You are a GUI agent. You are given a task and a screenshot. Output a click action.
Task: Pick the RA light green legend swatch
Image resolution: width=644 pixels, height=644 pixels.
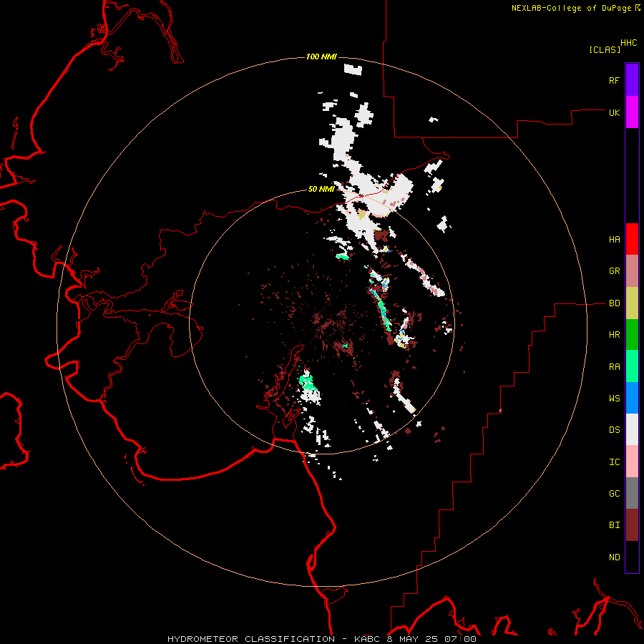pos(632,366)
